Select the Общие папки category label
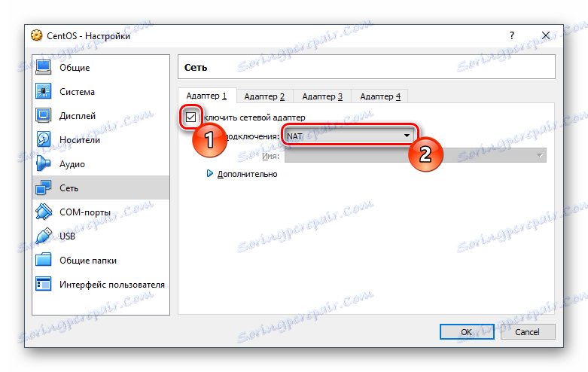The height and width of the screenshot is (372, 588). [88, 261]
